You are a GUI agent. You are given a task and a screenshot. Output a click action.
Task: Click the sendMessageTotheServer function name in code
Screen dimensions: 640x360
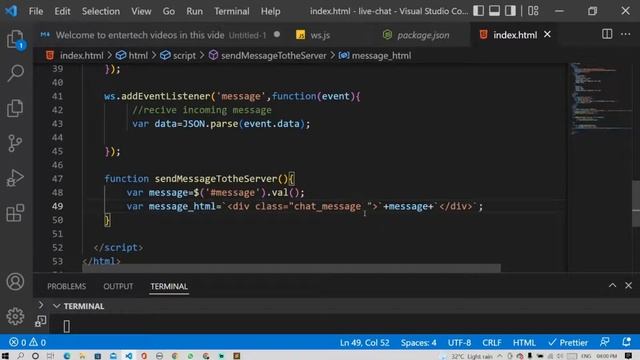coord(216,179)
